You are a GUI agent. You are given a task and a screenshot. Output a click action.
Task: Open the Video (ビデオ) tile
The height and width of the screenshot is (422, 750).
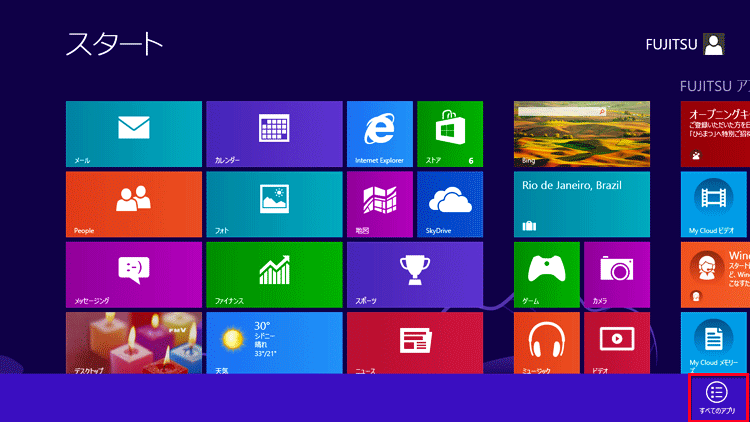pos(617,343)
